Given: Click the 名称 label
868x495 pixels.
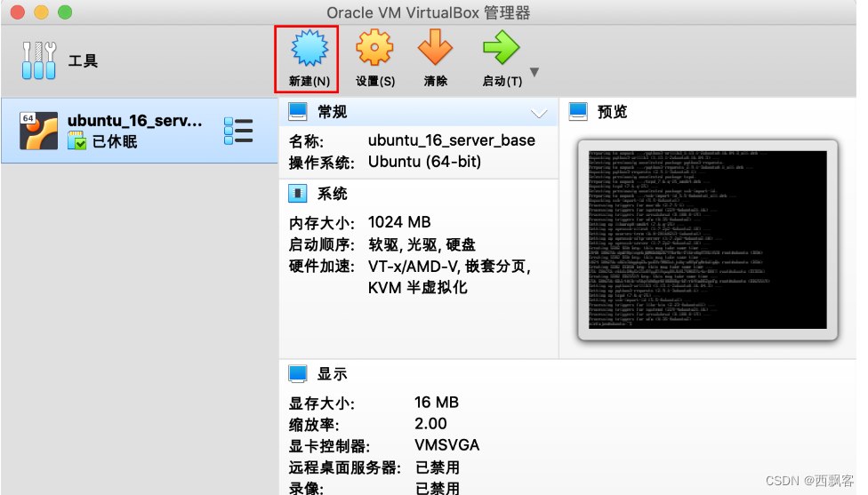Looking at the screenshot, I should point(306,141).
